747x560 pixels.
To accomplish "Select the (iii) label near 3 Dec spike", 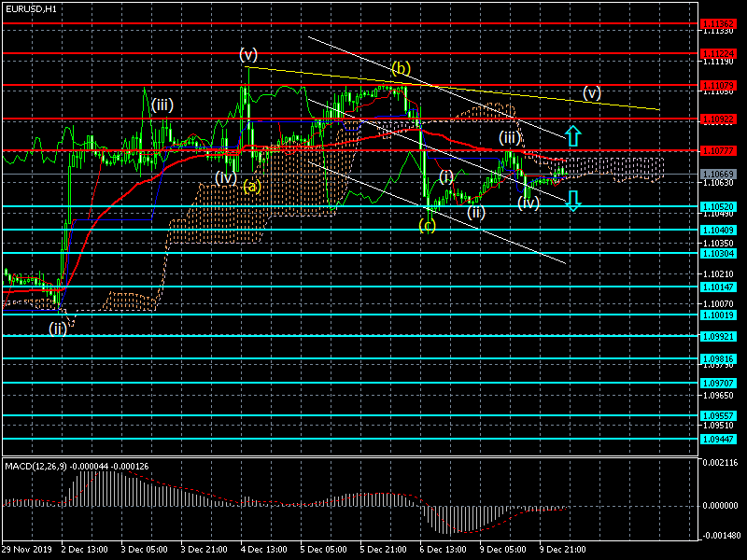I will [x=162, y=105].
